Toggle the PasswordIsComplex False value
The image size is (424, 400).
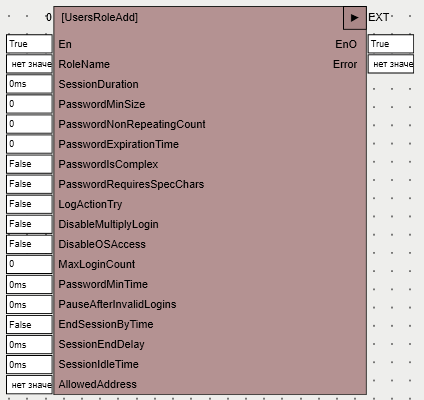[29, 164]
